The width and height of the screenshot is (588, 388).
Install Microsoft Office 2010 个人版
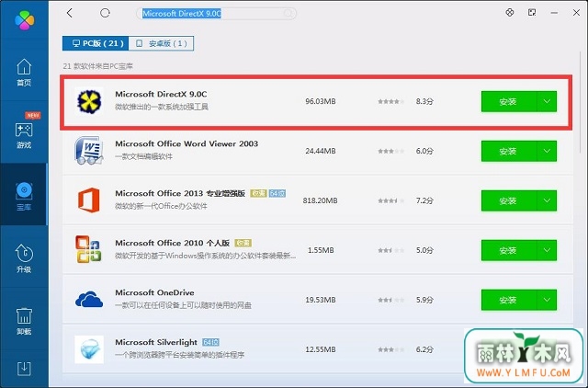pyautogui.click(x=509, y=250)
